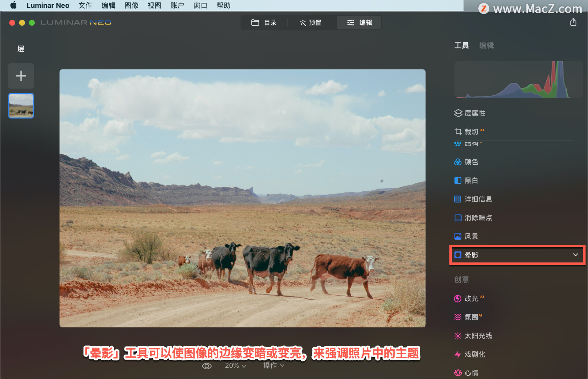Image resolution: width=588 pixels, height=379 pixels.
Task: Select the Edits (编辑) panel tab
Action: point(487,46)
